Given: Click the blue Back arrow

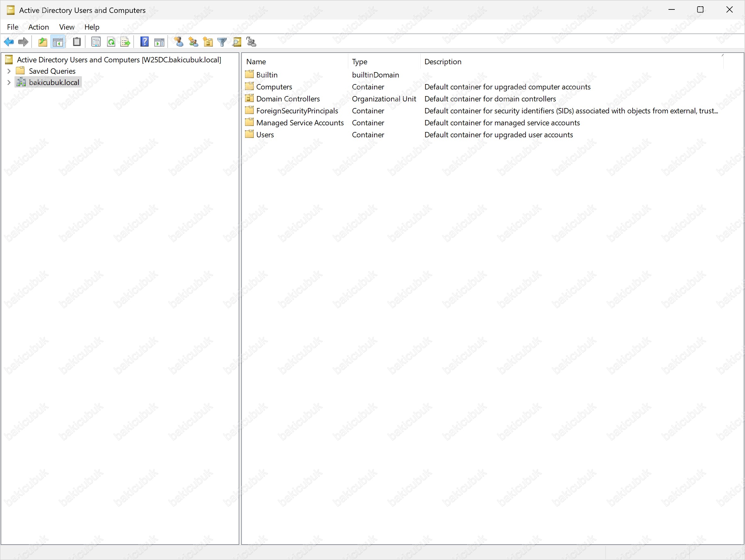Looking at the screenshot, I should coord(9,42).
